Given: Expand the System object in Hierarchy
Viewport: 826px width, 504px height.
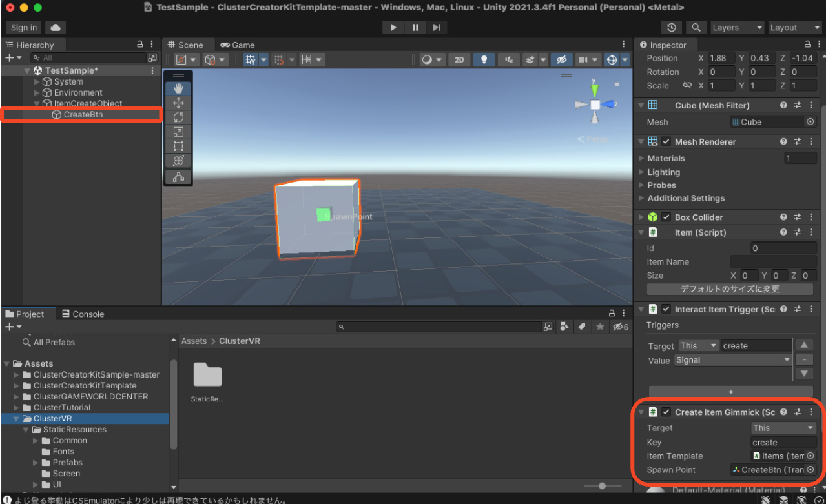Looking at the screenshot, I should click(37, 82).
